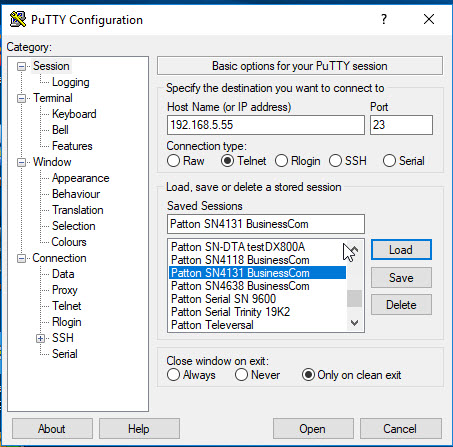Collapse the Terminal tree node
This screenshot has width=453, height=447.
point(21,98)
